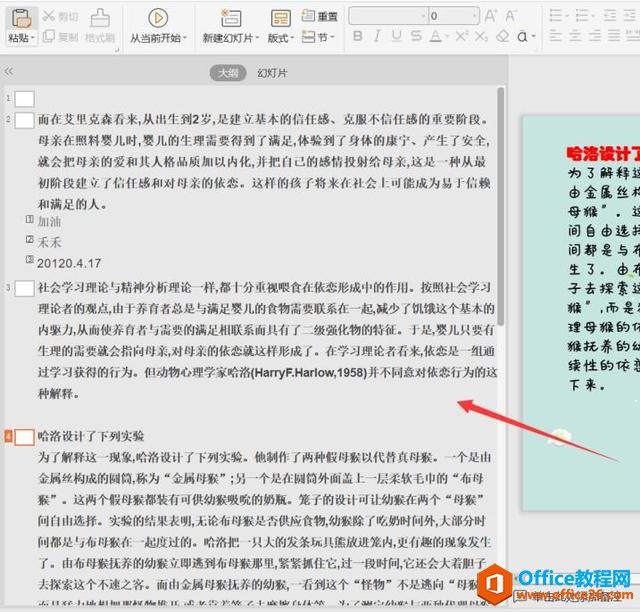Toggle Strikethrough formatting

point(416,36)
